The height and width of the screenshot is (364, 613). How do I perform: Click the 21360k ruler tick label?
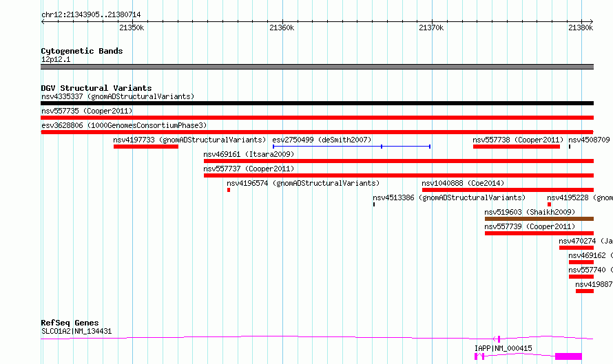pyautogui.click(x=282, y=28)
